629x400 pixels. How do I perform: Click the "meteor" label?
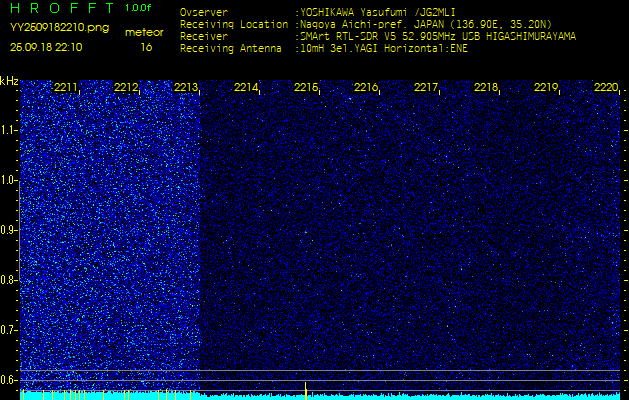coord(144,33)
